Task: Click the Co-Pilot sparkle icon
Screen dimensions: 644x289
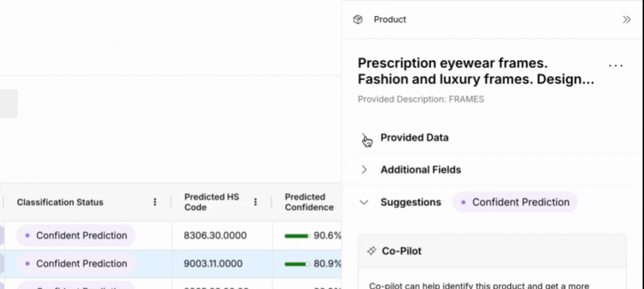Action: coord(372,251)
